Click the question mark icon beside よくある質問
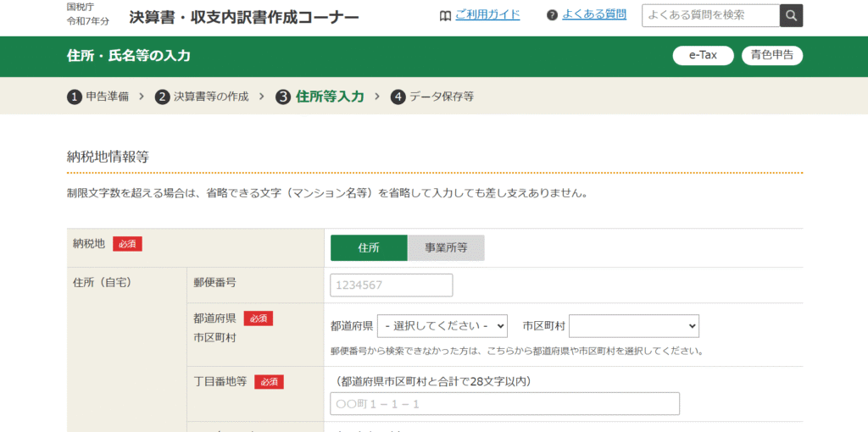Screen dimensions: 868x432 point(553,15)
